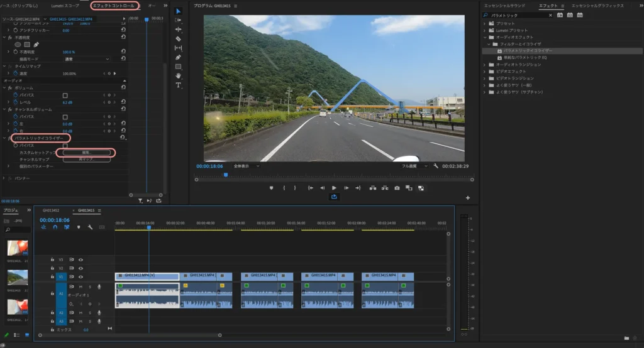Click the 編集 button for custom setup

click(86, 152)
